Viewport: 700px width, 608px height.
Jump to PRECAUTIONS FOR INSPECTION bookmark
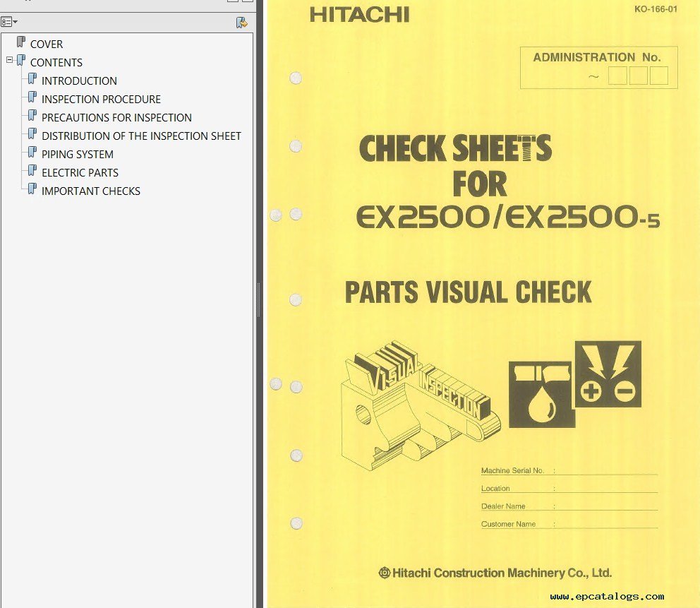coord(116,117)
